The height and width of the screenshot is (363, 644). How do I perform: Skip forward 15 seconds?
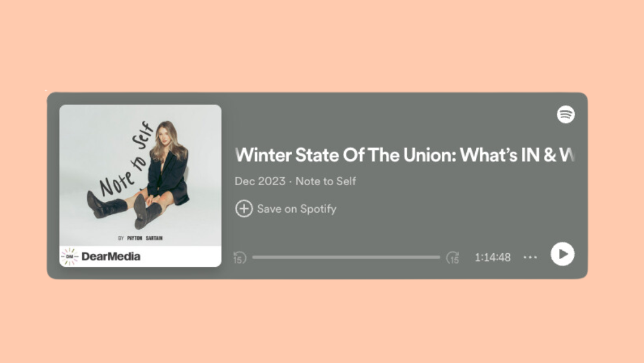[453, 258]
